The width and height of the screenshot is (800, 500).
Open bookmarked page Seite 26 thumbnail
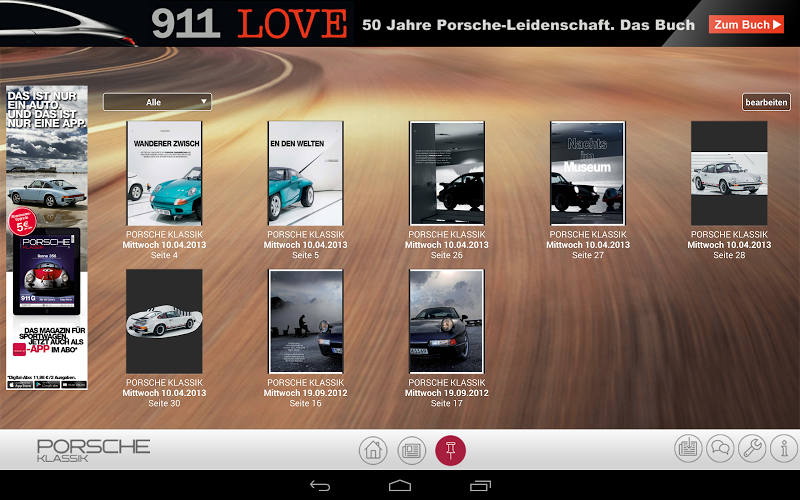click(x=446, y=173)
